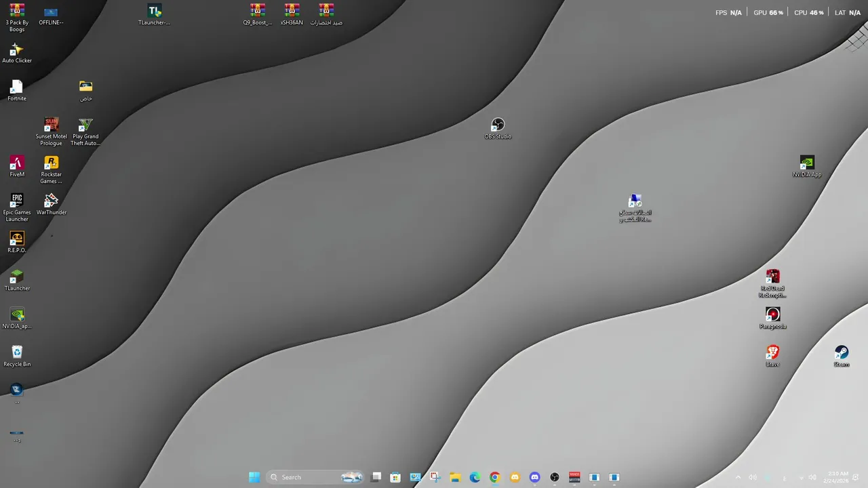Select the Paragnosia game icon

[772, 319]
